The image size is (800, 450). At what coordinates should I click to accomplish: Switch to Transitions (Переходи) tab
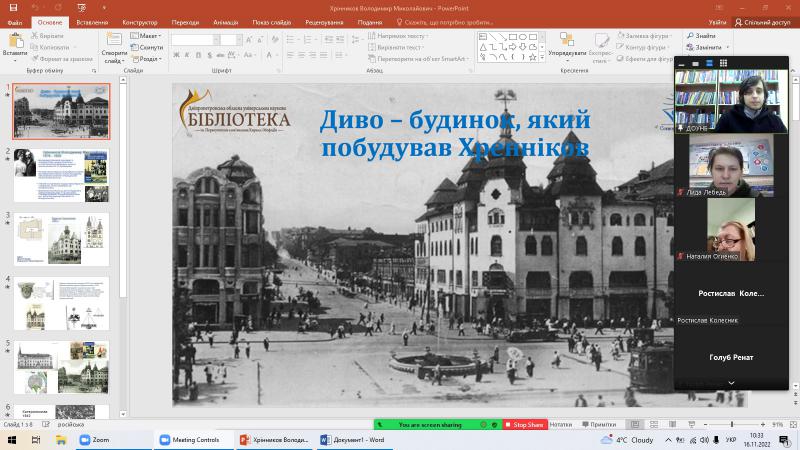tap(185, 22)
